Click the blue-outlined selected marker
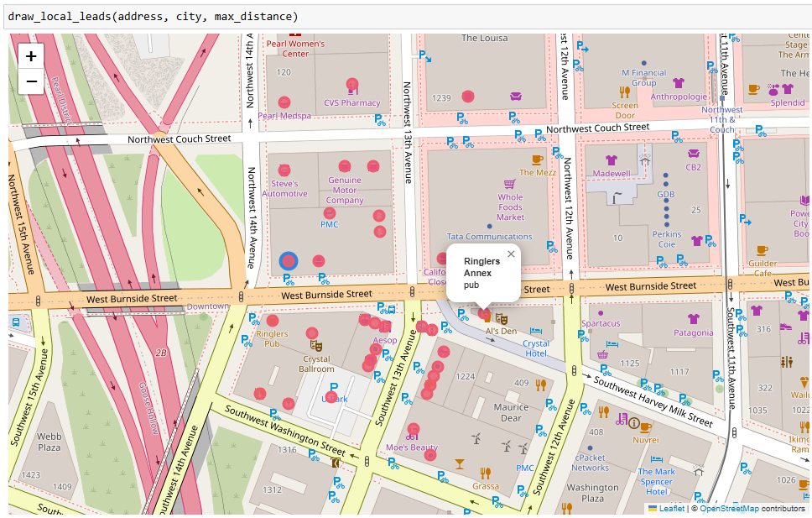 point(289,261)
